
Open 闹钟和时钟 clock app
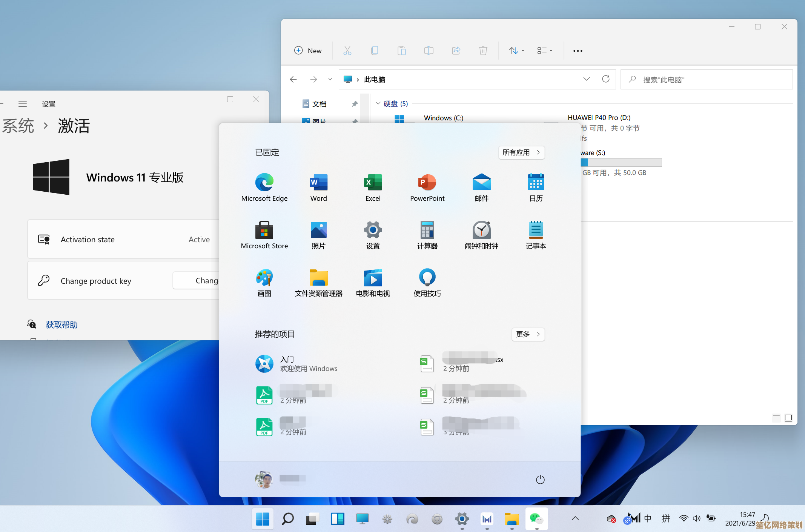coord(481,235)
